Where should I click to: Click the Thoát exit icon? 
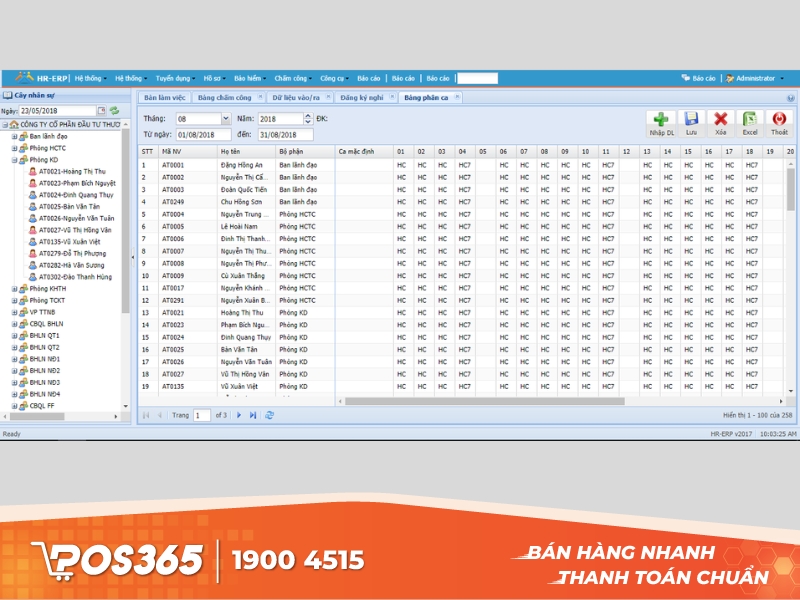coord(778,120)
